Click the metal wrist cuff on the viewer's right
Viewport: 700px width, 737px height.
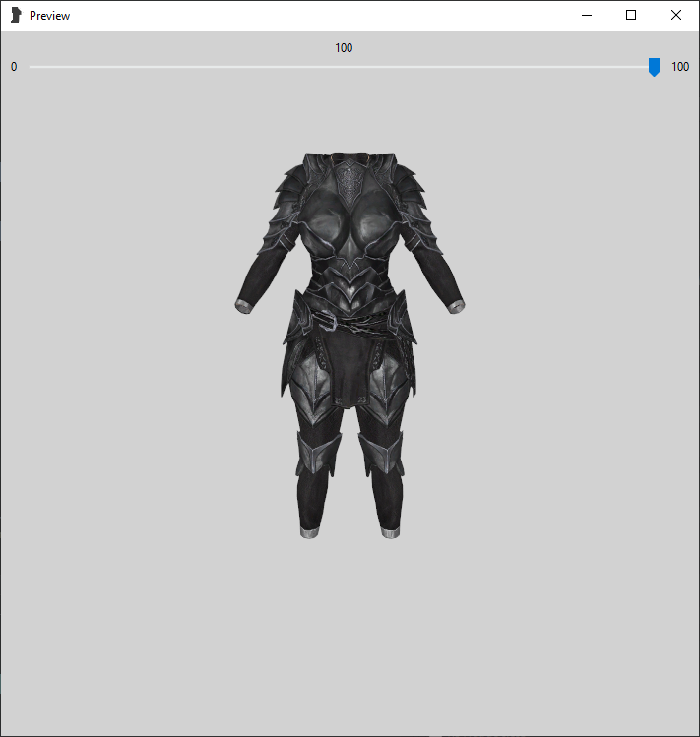pos(455,307)
